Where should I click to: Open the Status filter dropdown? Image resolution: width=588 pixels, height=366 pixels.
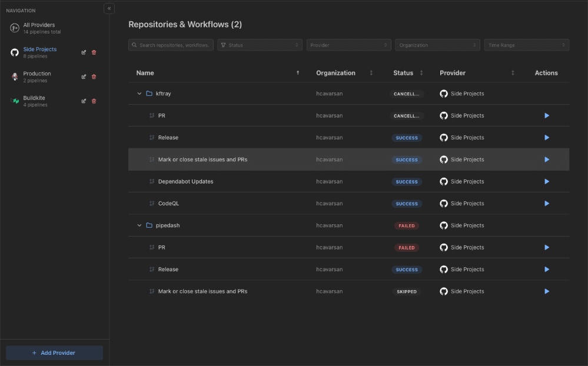point(260,45)
